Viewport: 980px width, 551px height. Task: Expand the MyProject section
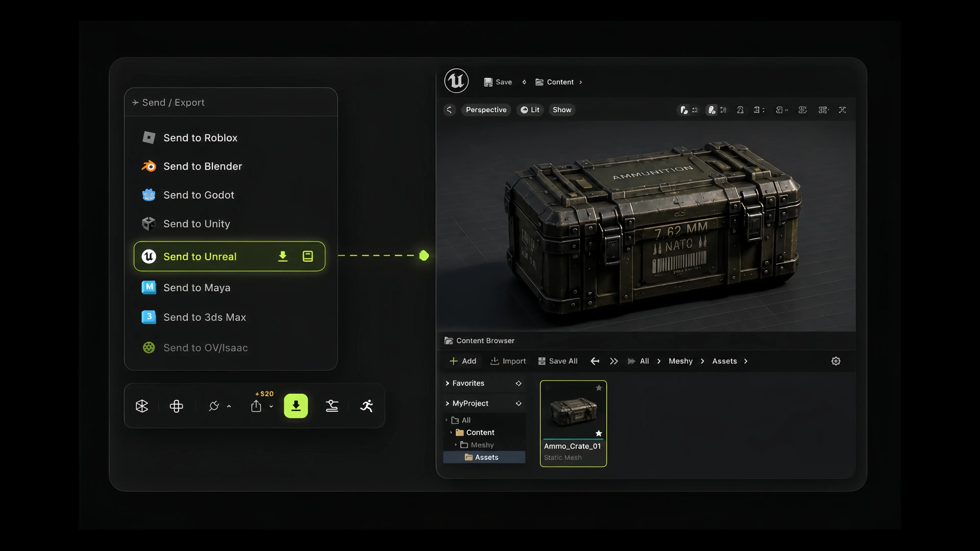click(447, 404)
